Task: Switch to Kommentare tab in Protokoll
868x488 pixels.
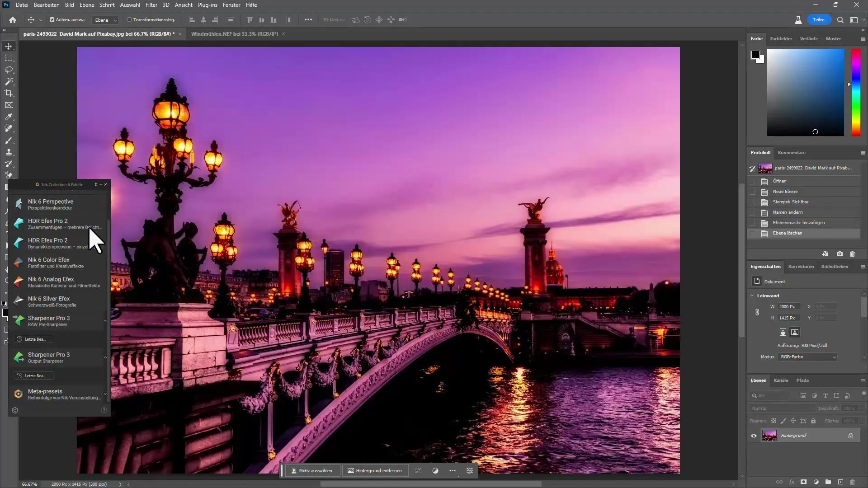Action: [x=791, y=153]
